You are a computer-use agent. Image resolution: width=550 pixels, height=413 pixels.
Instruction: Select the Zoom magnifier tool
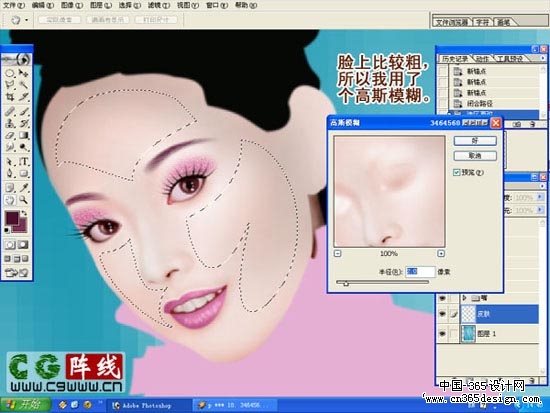coord(24,200)
